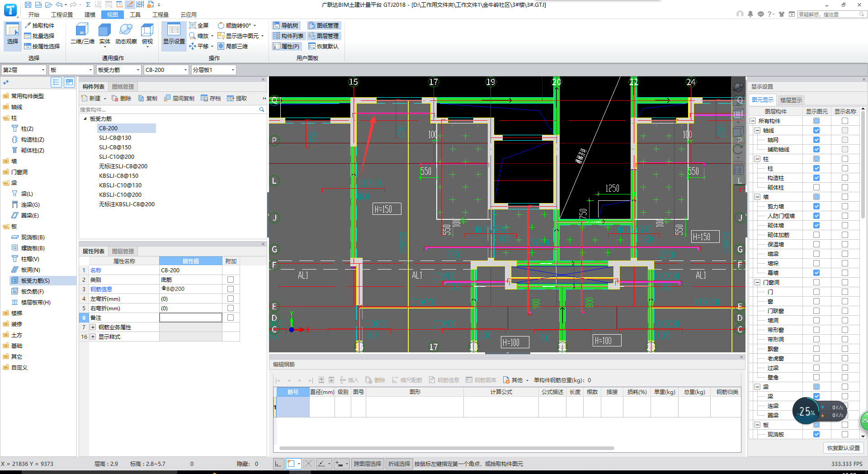Click 提取 extract component
The image size is (868, 474).
[237, 98]
